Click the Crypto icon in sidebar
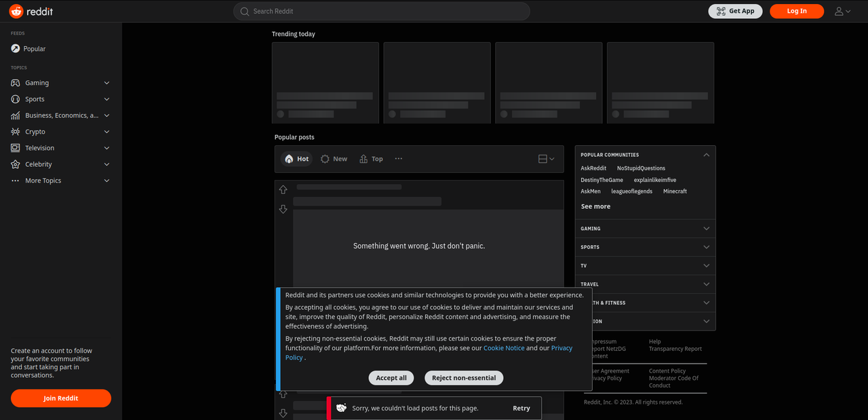 16,132
